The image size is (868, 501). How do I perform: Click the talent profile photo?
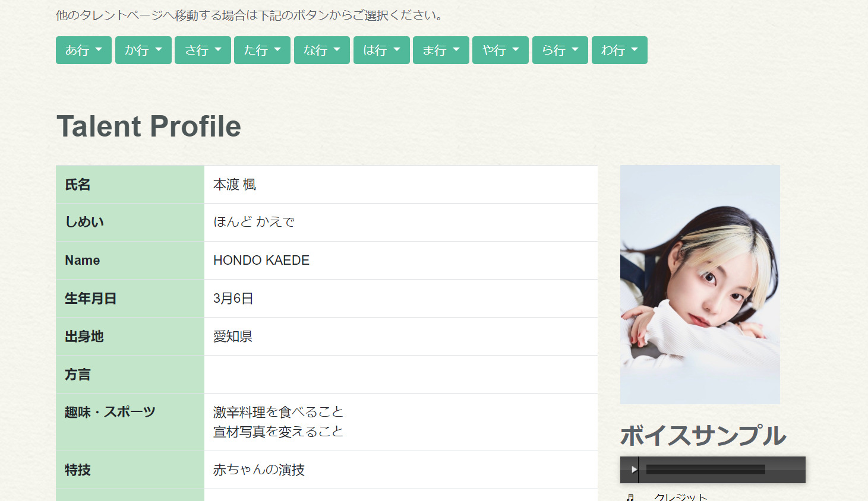point(700,284)
